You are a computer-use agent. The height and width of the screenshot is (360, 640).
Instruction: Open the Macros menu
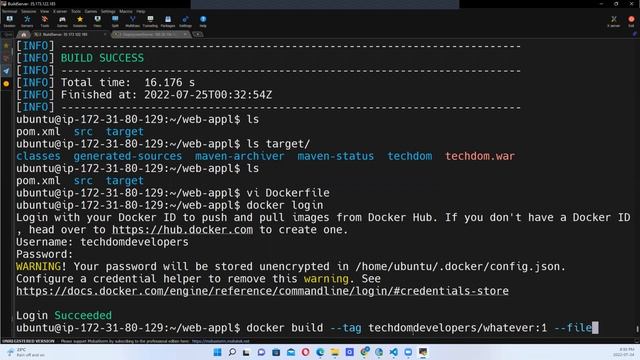tap(126, 11)
